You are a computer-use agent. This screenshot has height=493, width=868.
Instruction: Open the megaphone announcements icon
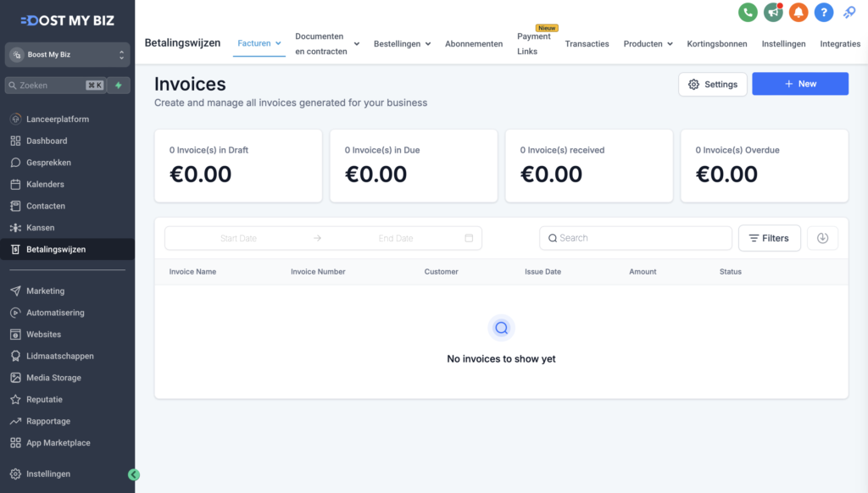coord(773,13)
